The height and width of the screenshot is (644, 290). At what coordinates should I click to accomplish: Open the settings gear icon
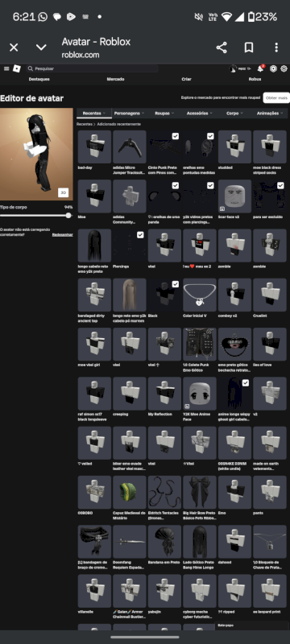point(284,68)
